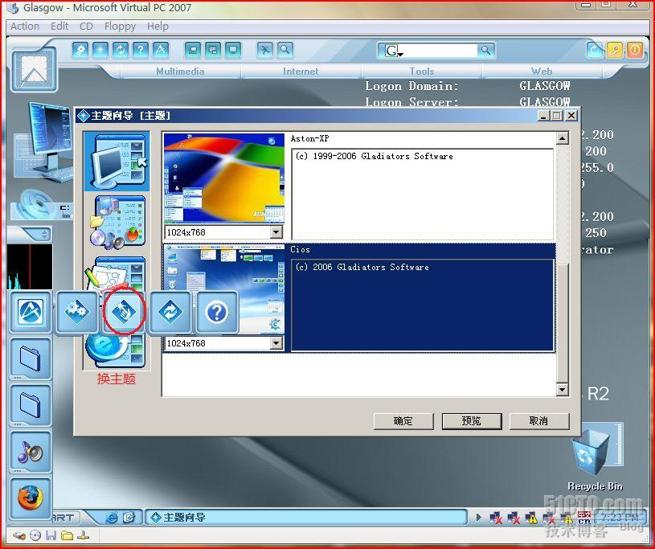The width and height of the screenshot is (655, 549).
Task: Click the magnifier icon in the search box
Action: tap(485, 51)
